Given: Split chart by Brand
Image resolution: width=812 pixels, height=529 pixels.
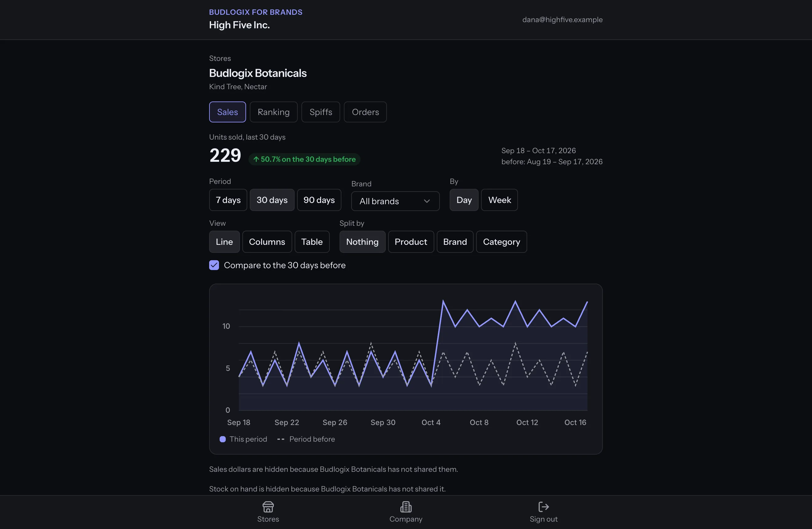Looking at the screenshot, I should [x=455, y=242].
